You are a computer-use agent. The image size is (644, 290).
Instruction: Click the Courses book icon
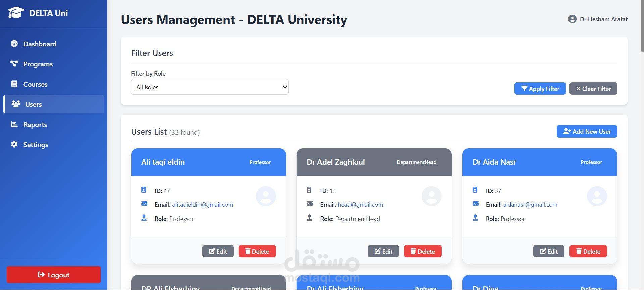[14, 84]
